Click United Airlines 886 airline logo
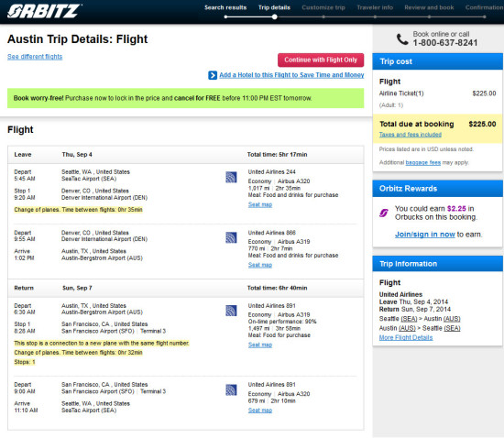This screenshot has height=438, width=504. (x=231, y=237)
